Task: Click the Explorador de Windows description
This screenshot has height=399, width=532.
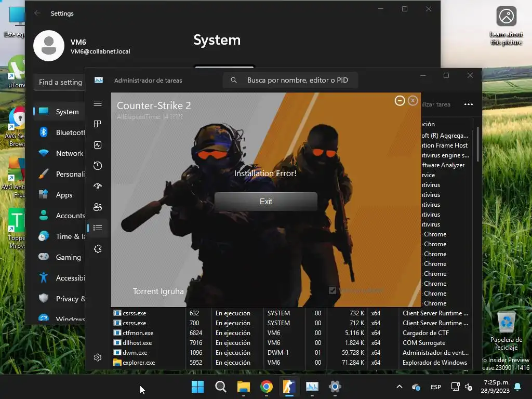Action: pos(435,362)
